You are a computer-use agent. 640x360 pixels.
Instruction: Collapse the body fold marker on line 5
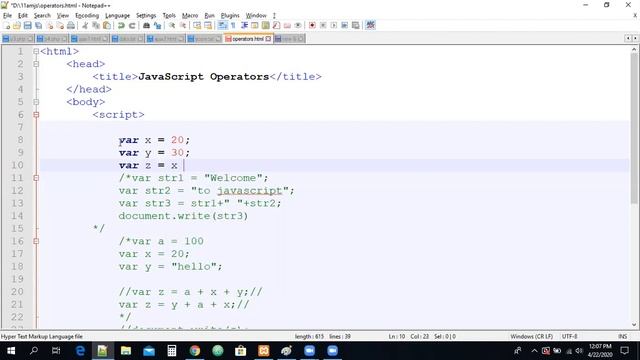pyautogui.click(x=36, y=102)
